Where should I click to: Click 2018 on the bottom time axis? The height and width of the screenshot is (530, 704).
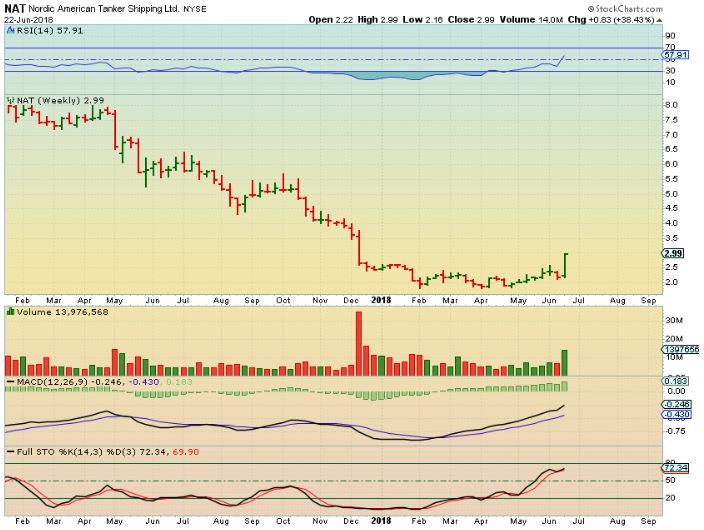pos(381,521)
